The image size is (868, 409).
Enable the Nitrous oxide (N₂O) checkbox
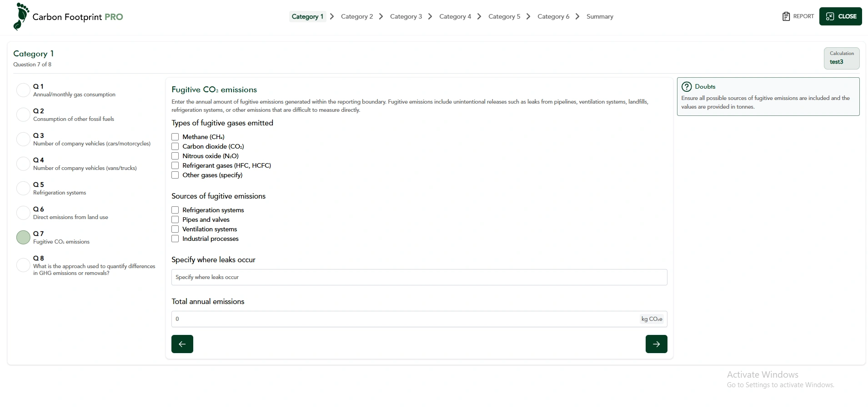[x=175, y=156]
